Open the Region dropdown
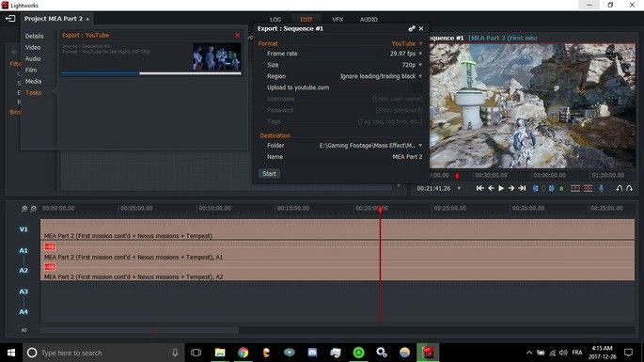Screen dimensions: 644x362 381,76
